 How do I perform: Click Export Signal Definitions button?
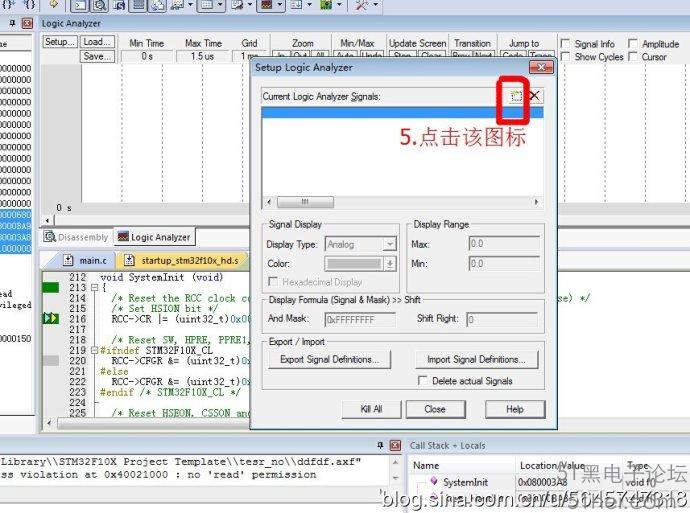click(x=329, y=359)
